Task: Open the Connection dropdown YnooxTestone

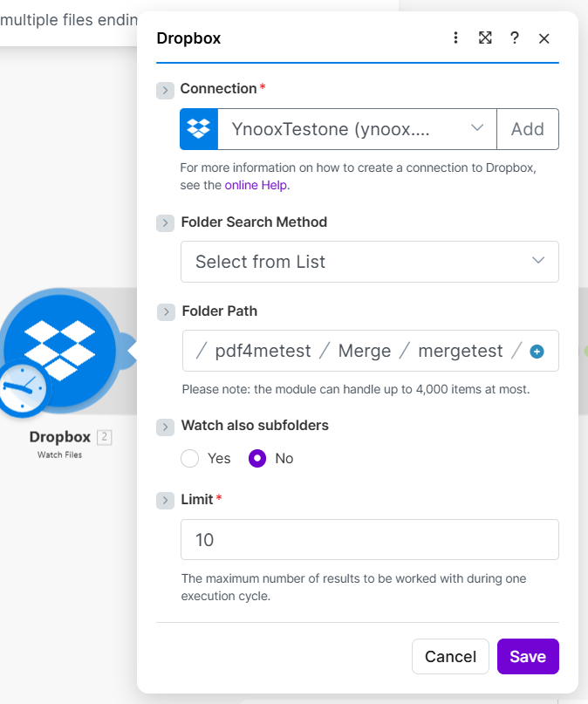Action: [356, 129]
